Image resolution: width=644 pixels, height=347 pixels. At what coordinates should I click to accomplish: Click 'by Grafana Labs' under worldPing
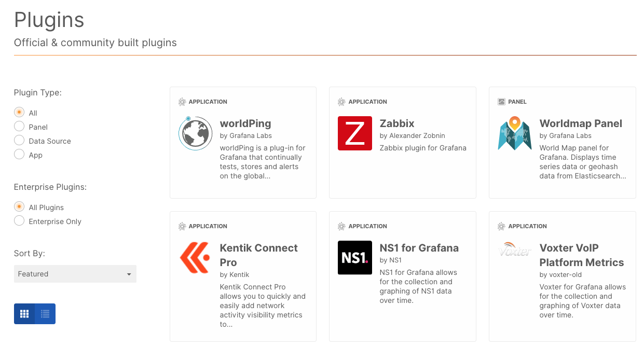coord(246,136)
